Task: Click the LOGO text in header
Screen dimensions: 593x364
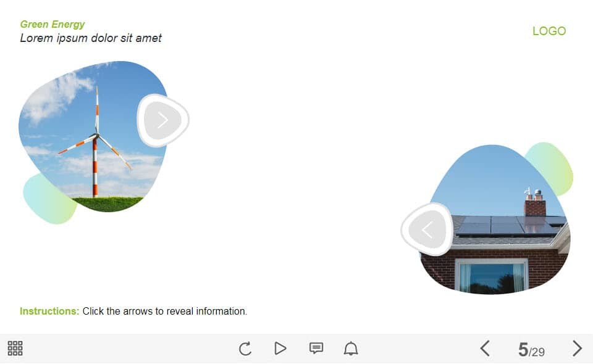Action: point(549,31)
